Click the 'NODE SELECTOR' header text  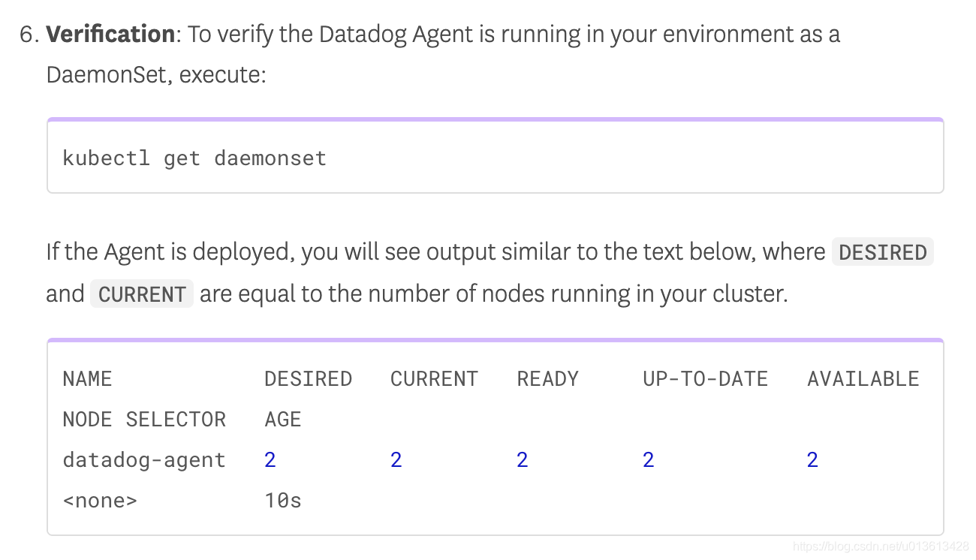pyautogui.click(x=144, y=419)
